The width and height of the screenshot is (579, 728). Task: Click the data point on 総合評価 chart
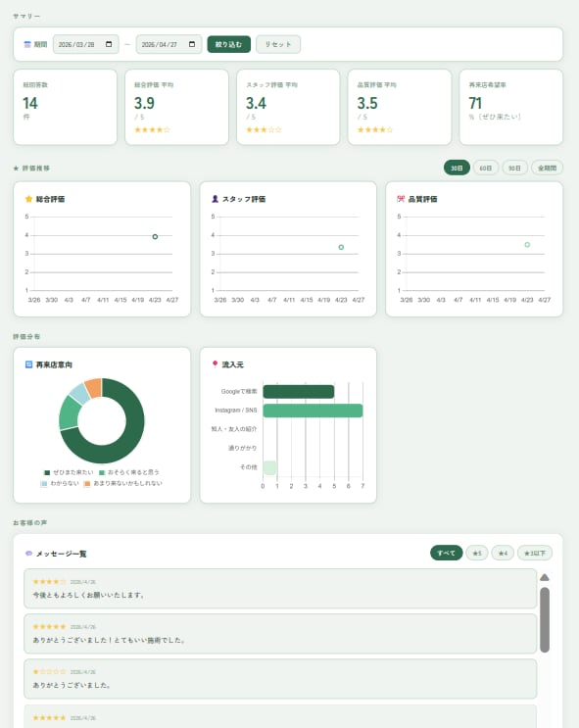[155, 236]
